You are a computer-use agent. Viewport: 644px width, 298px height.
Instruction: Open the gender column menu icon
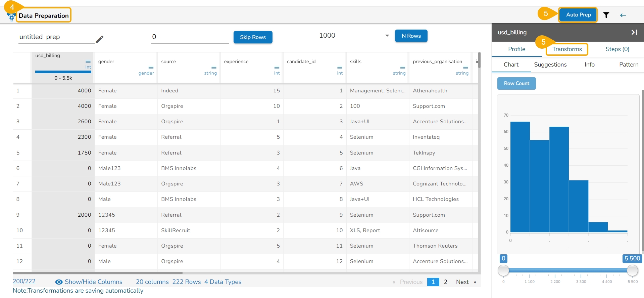click(151, 67)
